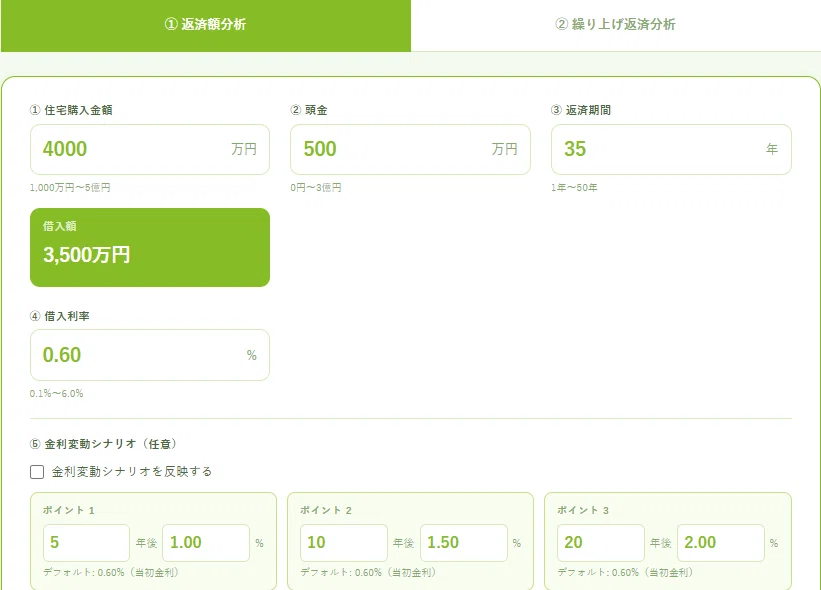Click the 0円〜3億円 range hint text
This screenshot has height=590, width=821.
[316, 187]
